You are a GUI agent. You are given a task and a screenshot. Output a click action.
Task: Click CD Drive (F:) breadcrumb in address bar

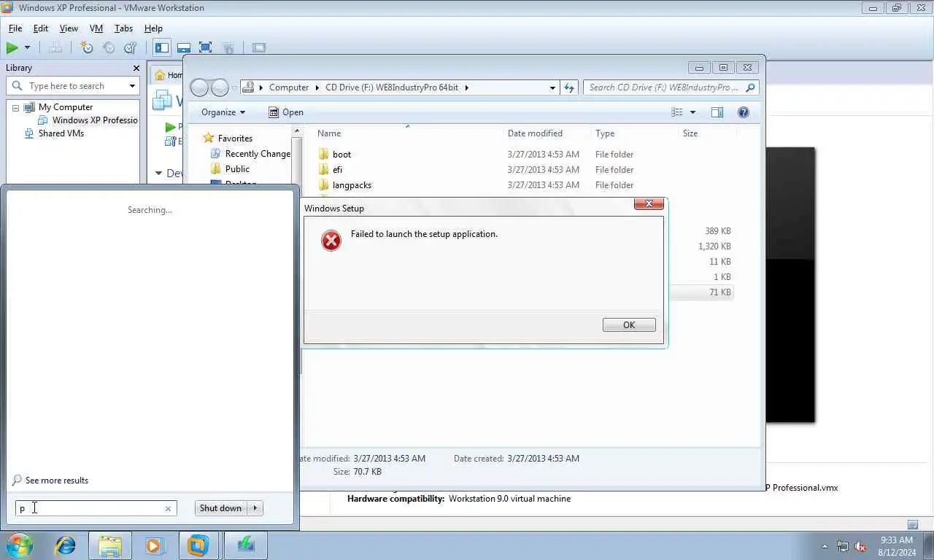(392, 87)
